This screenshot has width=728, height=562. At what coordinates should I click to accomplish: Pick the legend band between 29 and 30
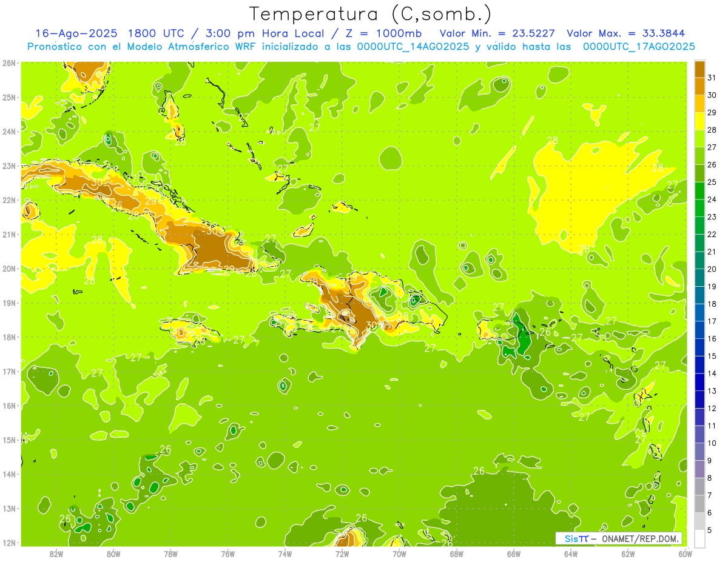click(x=699, y=104)
